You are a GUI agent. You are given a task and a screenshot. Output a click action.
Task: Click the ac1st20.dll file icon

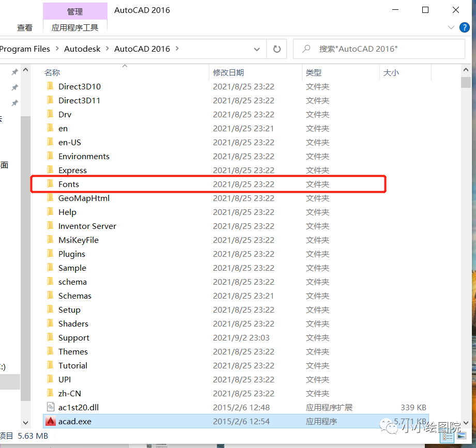(51, 407)
